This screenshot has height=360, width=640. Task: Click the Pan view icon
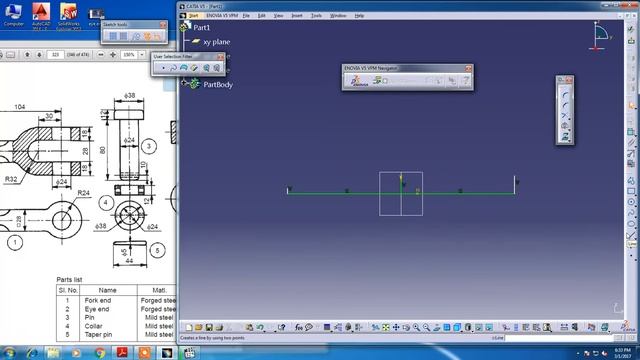pyautogui.click(x=396, y=327)
